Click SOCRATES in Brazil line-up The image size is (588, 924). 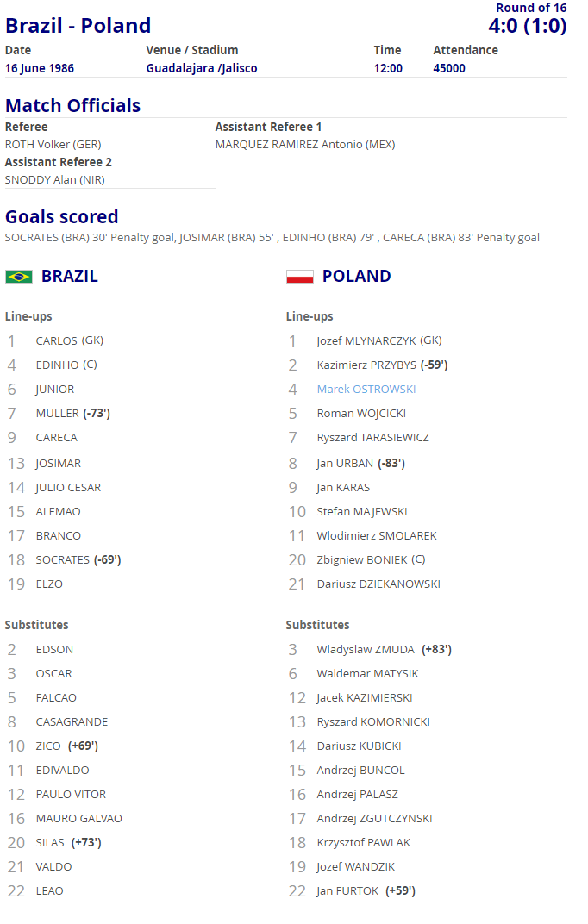[62, 559]
